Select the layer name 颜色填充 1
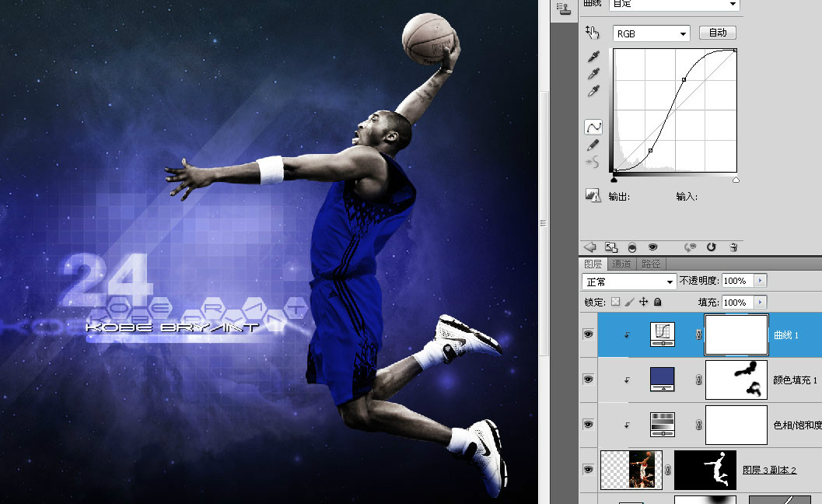Screen dimensions: 822x504 tap(796, 380)
